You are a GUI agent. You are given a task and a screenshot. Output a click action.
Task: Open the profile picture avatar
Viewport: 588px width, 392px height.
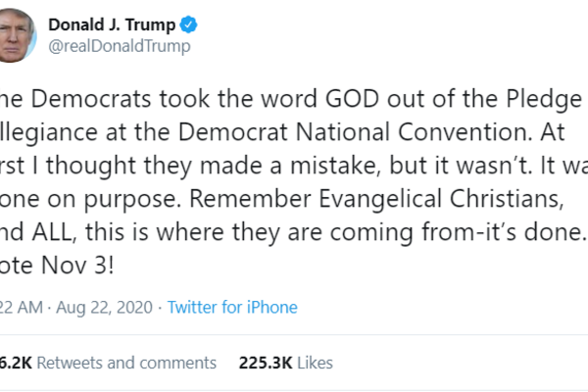point(17,32)
